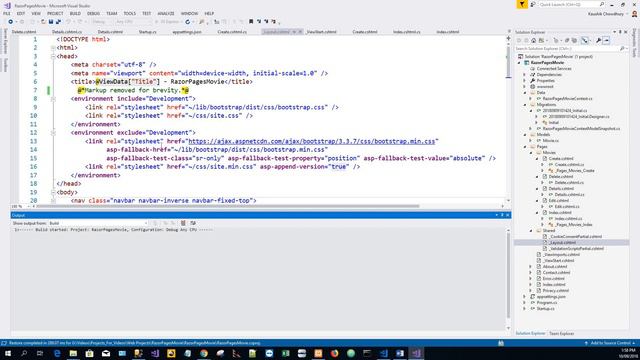This screenshot has width=640, height=360.
Task: Click the taskbar search icon
Action: point(24,353)
